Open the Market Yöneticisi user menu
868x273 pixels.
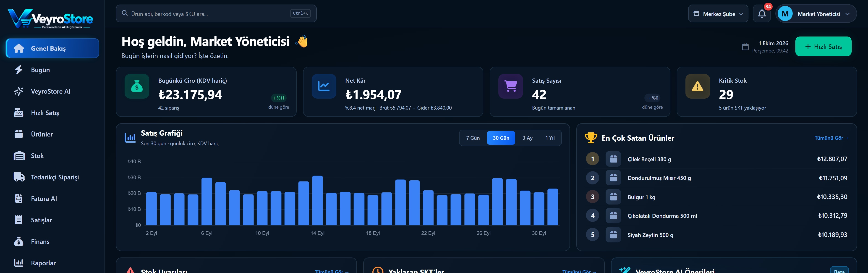tap(816, 14)
